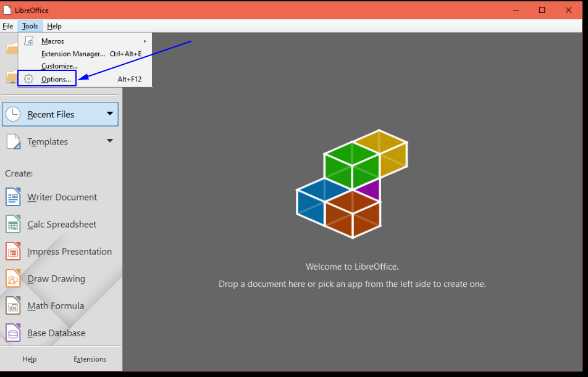Show the Recent Files list
Image resolution: width=588 pixels, height=377 pixels.
(x=60, y=114)
